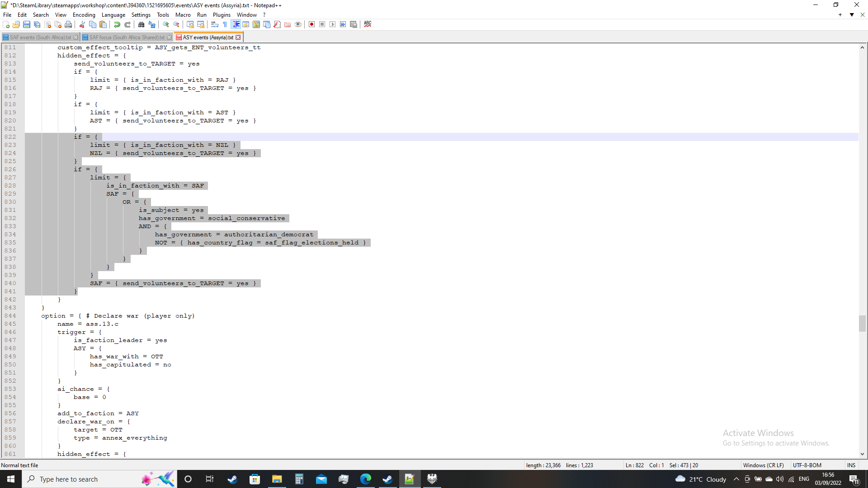Viewport: 868px width, 488px height.
Task: Click the Find binoculars icon
Action: (142, 24)
